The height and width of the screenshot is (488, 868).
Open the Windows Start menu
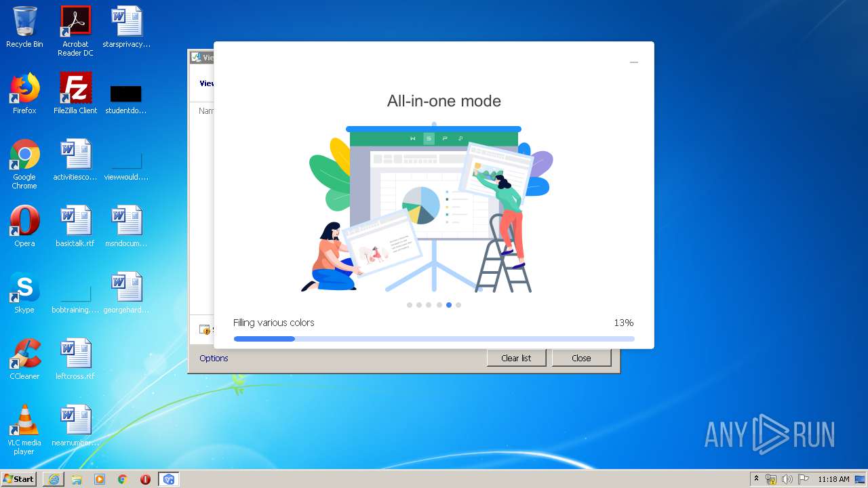click(x=18, y=479)
